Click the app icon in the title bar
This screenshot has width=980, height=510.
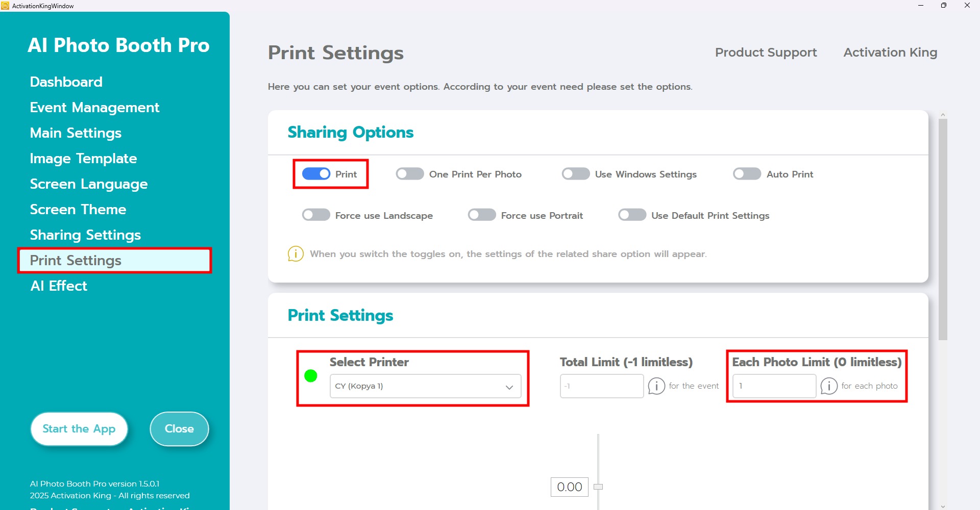(5, 6)
